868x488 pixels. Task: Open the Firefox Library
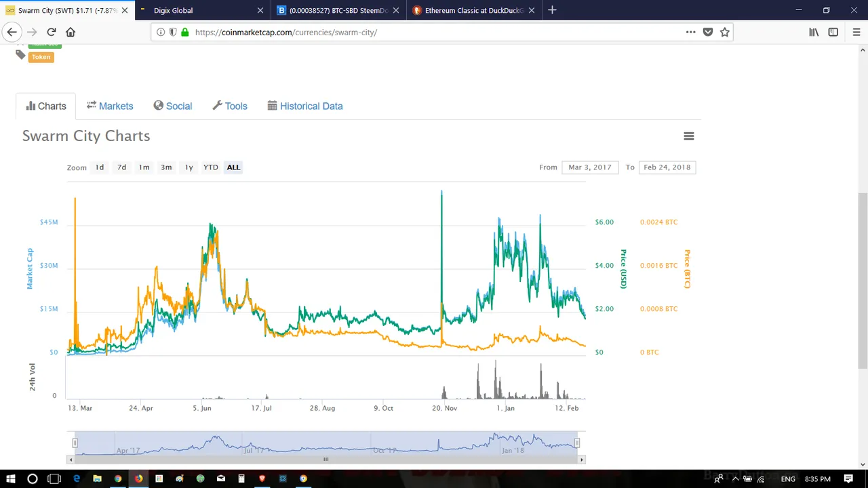point(814,32)
